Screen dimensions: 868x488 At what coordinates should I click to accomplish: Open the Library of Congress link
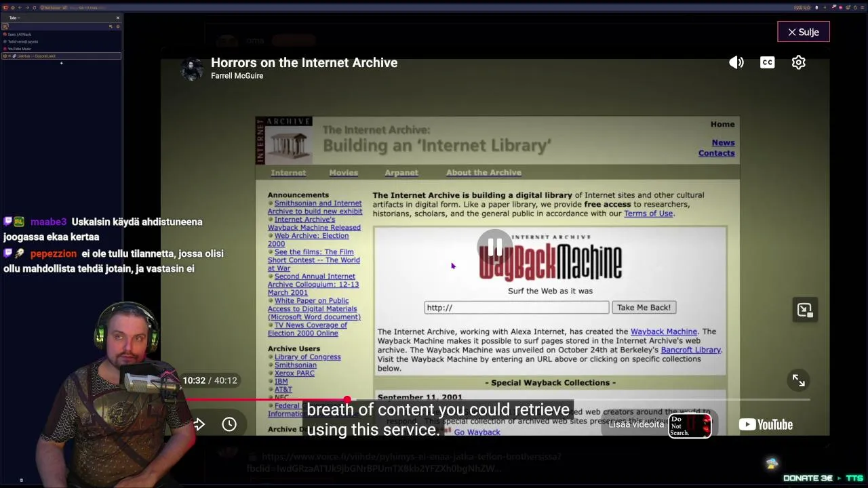[307, 357]
